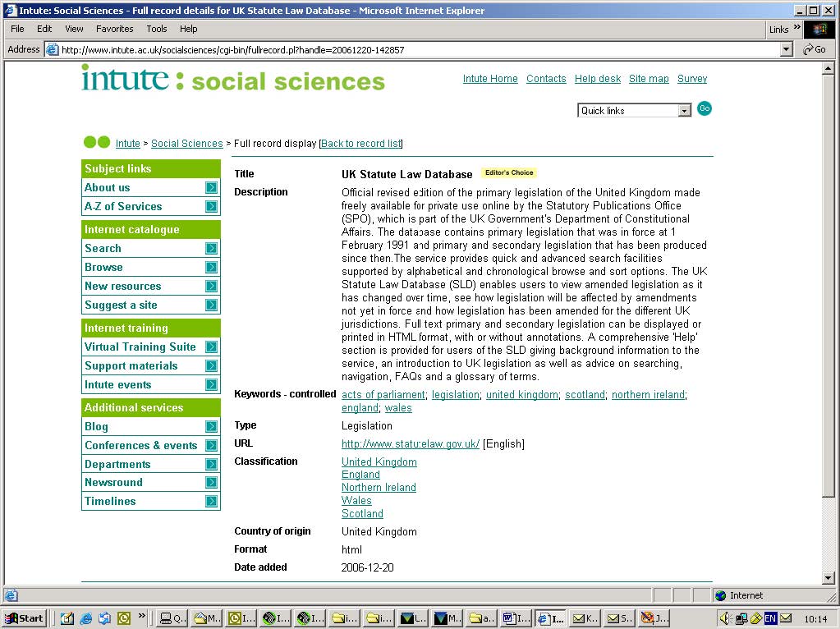Go to Intute Home link
The height and width of the screenshot is (629, 840).
click(x=490, y=79)
